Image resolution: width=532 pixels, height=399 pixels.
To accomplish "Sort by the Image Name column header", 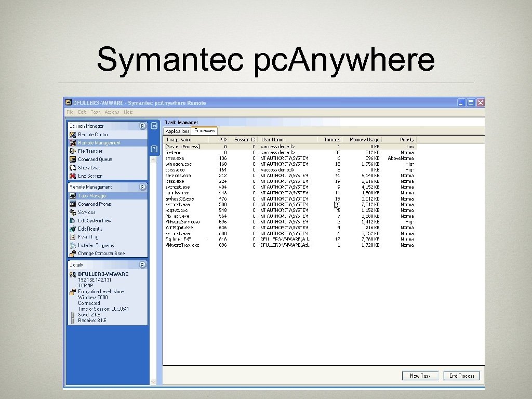I will coord(186,139).
